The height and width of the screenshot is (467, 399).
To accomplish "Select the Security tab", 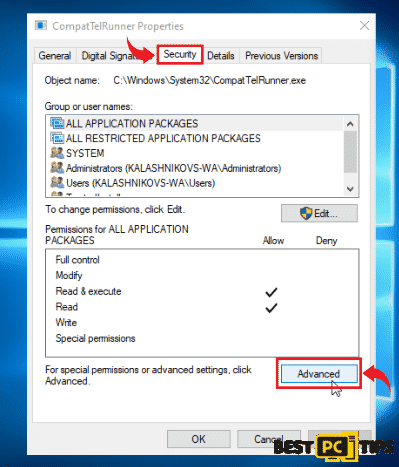I will pos(180,54).
